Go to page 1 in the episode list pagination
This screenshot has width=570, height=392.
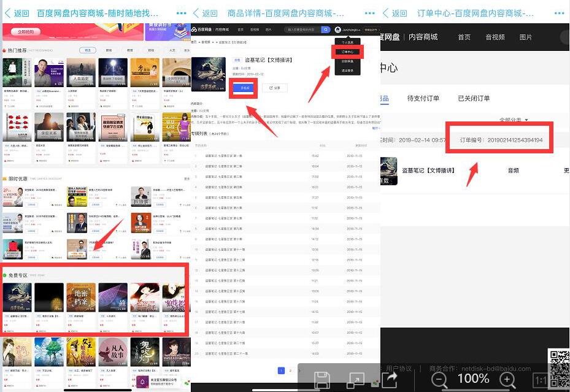point(281,371)
